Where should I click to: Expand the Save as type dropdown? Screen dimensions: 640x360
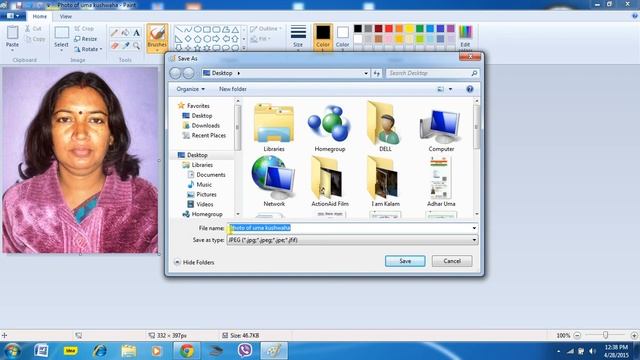[x=474, y=240]
